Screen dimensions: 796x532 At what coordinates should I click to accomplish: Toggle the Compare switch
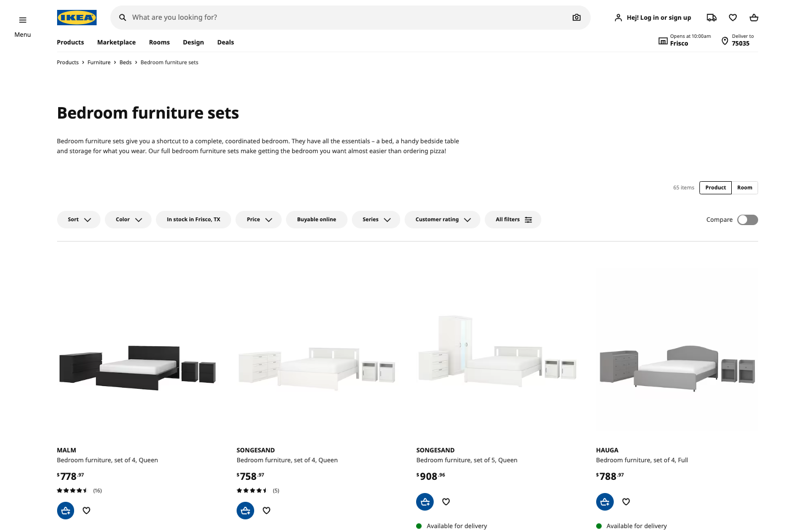tap(748, 220)
